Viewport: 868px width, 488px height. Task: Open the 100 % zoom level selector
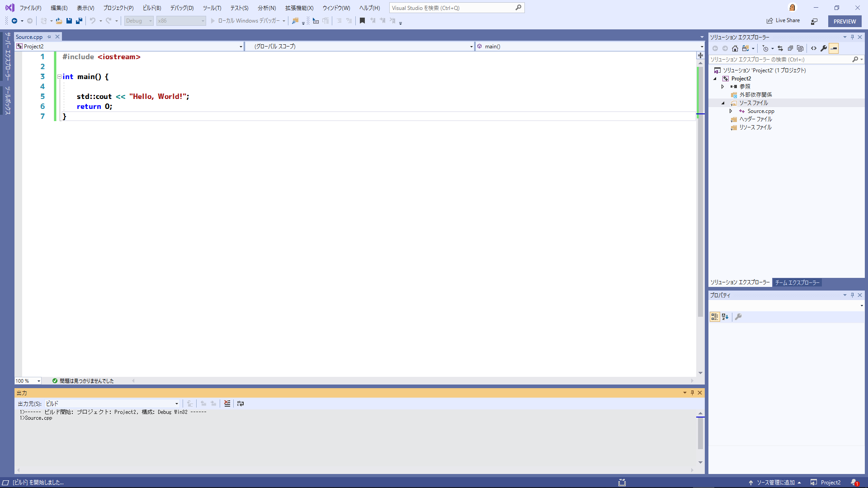coord(28,381)
